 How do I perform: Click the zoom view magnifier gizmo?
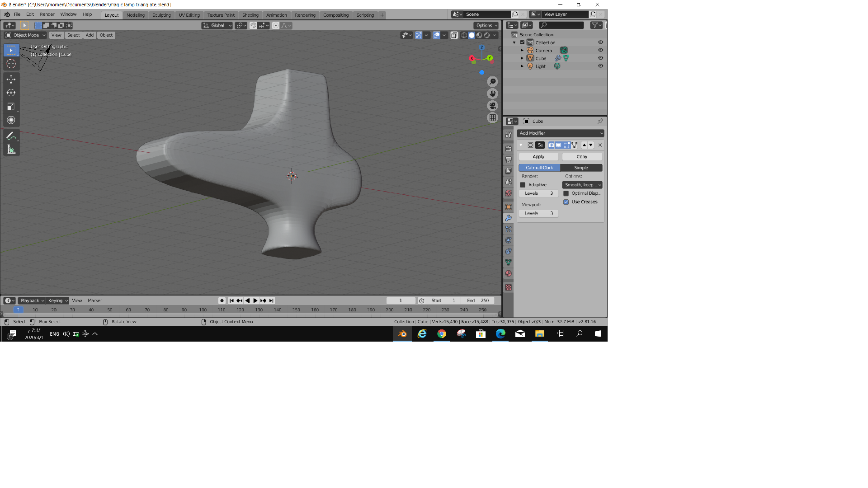(492, 81)
